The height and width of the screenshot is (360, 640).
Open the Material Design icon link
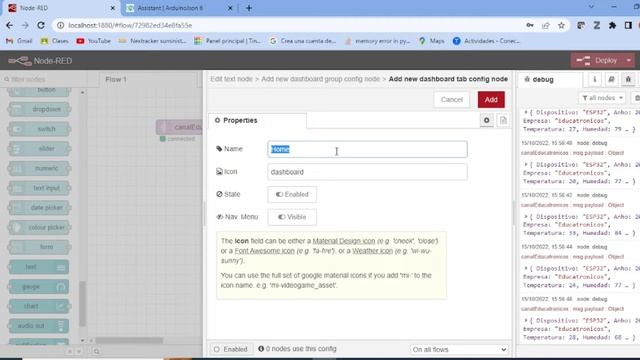point(344,241)
